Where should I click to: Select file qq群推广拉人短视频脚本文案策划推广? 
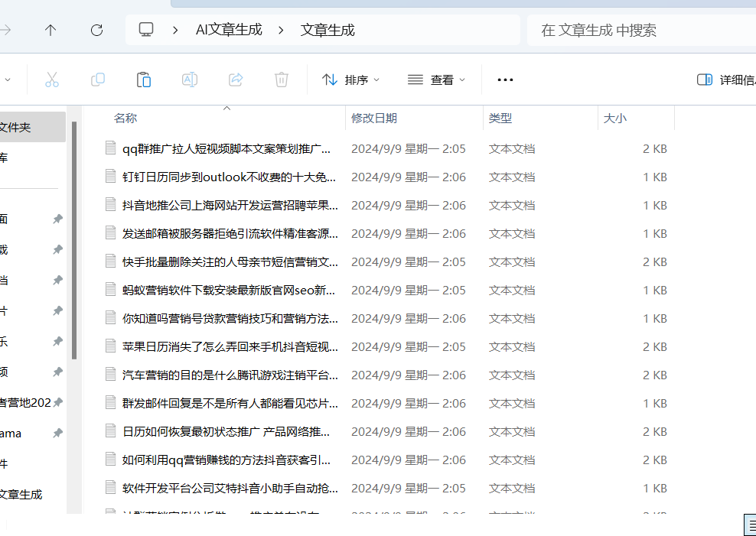coord(226,149)
